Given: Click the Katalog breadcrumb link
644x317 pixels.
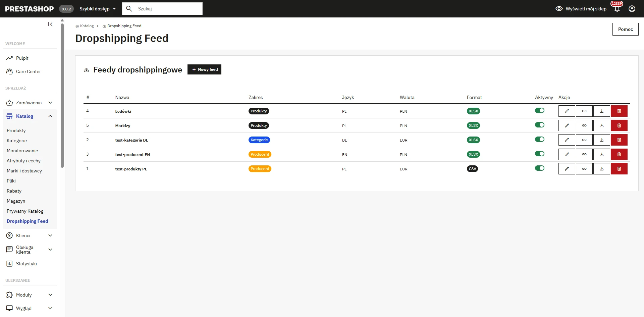Looking at the screenshot, I should 87,26.
